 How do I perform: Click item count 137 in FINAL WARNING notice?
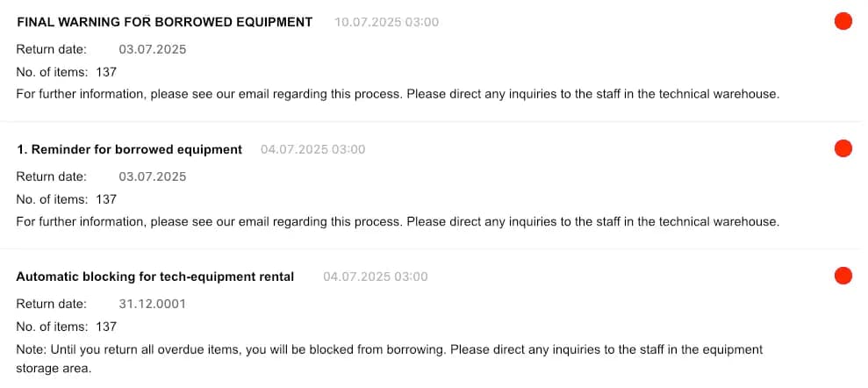[x=106, y=72]
